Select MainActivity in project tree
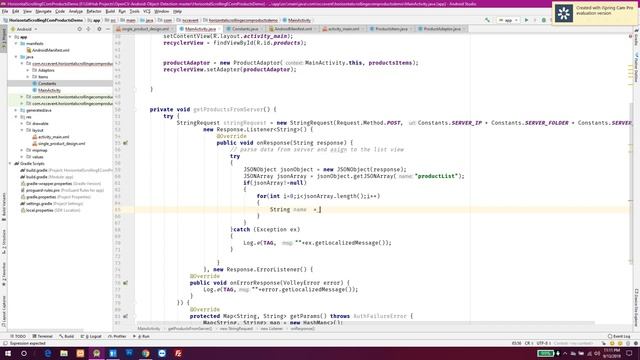 (49, 90)
